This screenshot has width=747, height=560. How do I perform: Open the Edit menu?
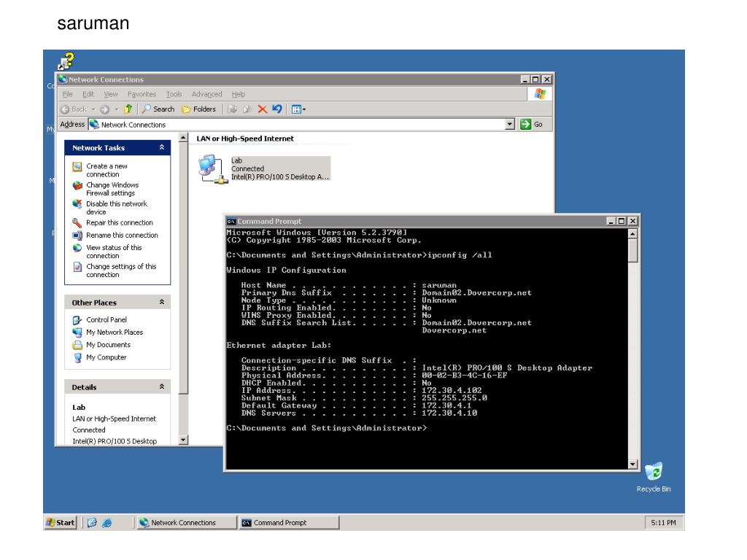88,94
